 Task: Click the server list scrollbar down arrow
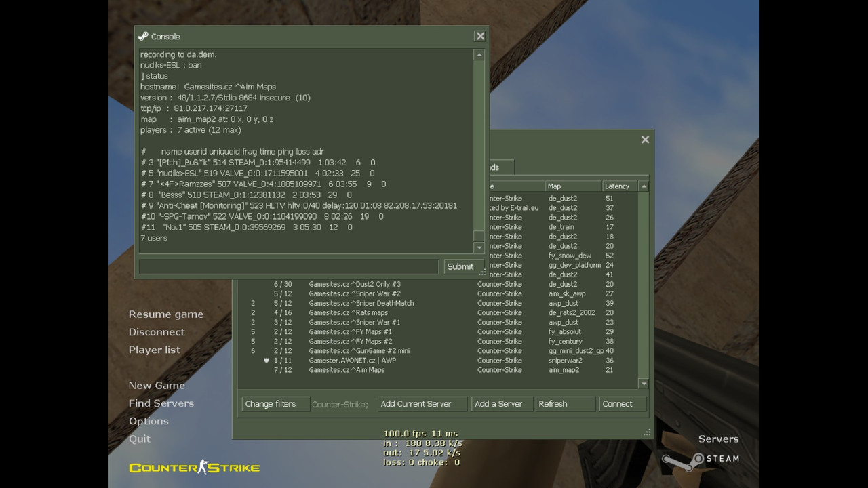click(644, 384)
